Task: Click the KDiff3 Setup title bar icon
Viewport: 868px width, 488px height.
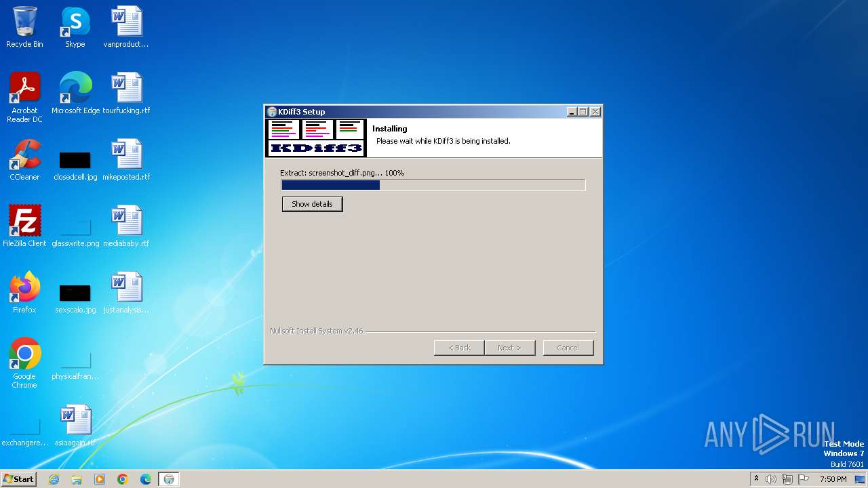Action: point(272,112)
